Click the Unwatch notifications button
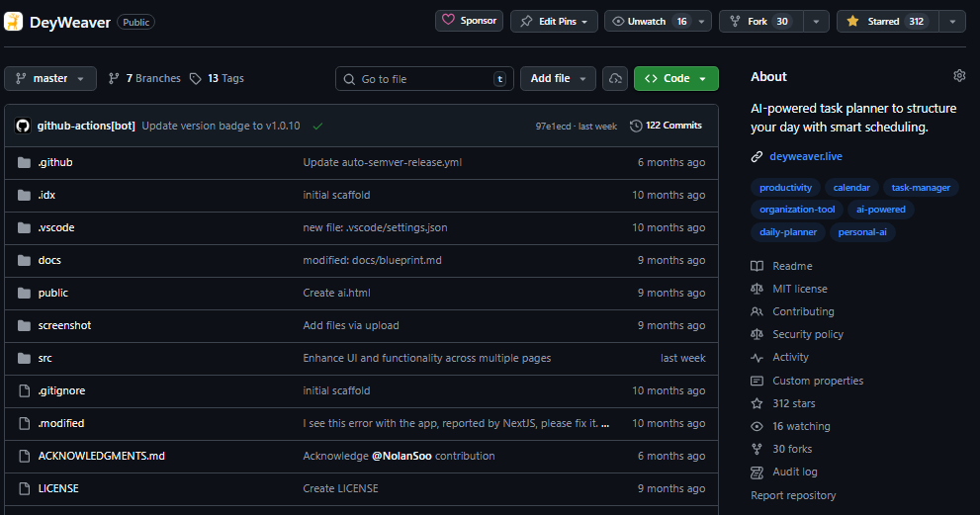 (x=648, y=21)
